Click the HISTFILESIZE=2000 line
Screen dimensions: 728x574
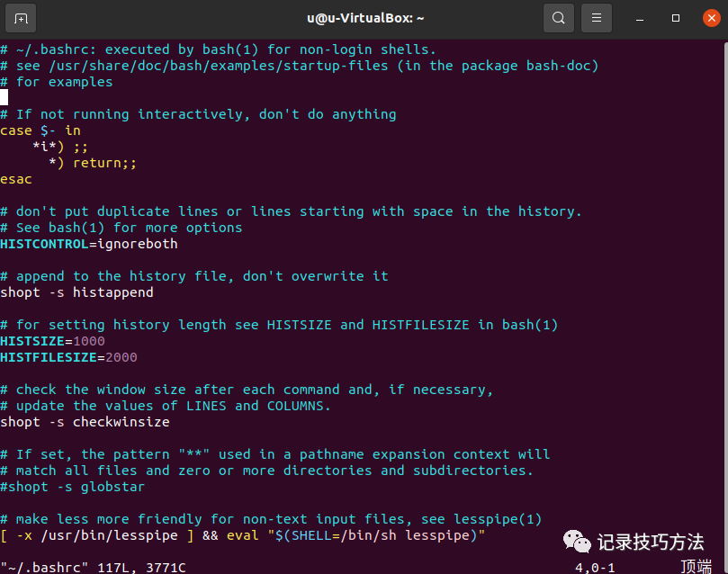(68, 357)
